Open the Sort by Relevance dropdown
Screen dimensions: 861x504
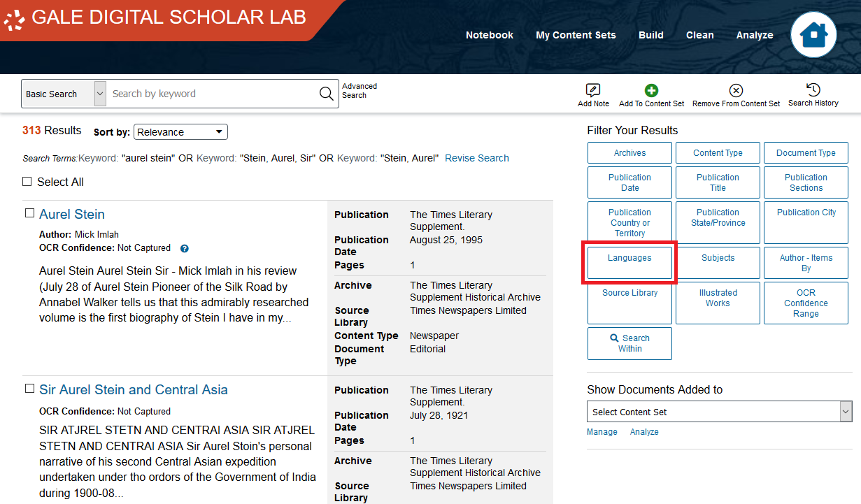180,131
